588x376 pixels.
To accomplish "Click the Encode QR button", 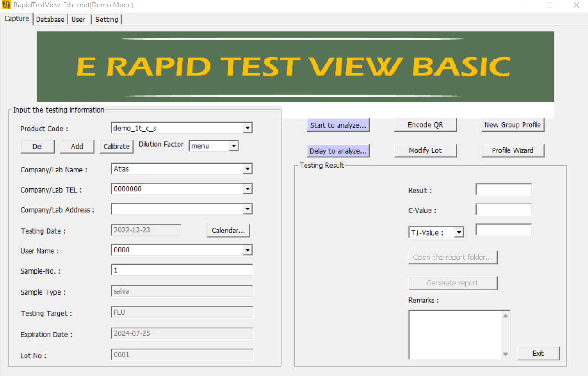I will click(425, 125).
